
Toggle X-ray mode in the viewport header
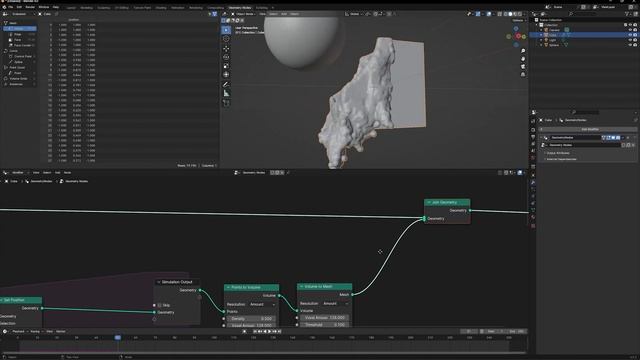click(x=500, y=14)
